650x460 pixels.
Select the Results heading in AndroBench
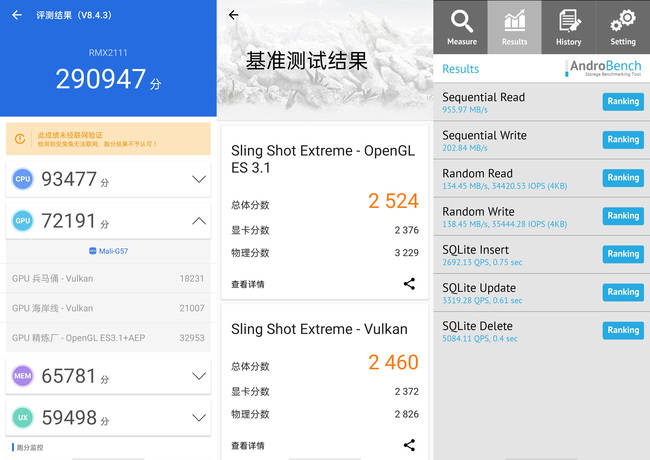461,69
